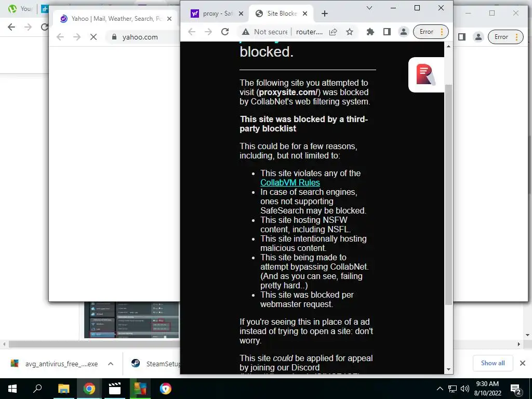
Task: Share this page icon in address bar
Action: coord(333,32)
